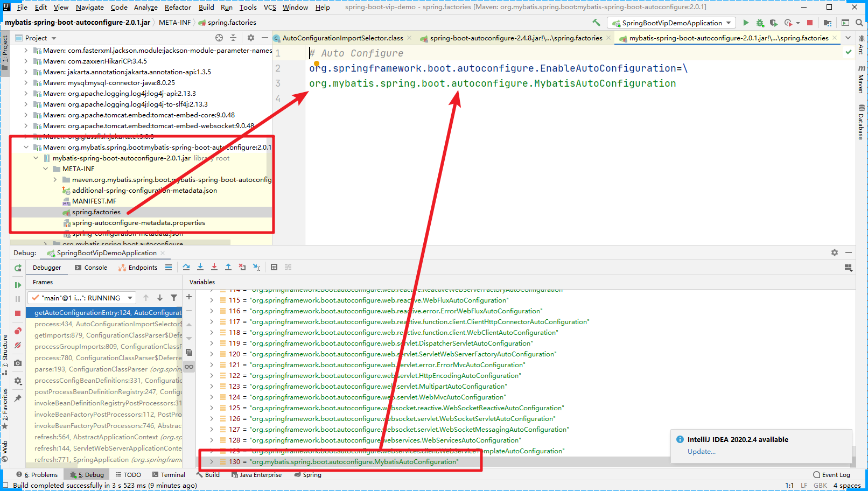Open the VCS menu

(x=270, y=8)
